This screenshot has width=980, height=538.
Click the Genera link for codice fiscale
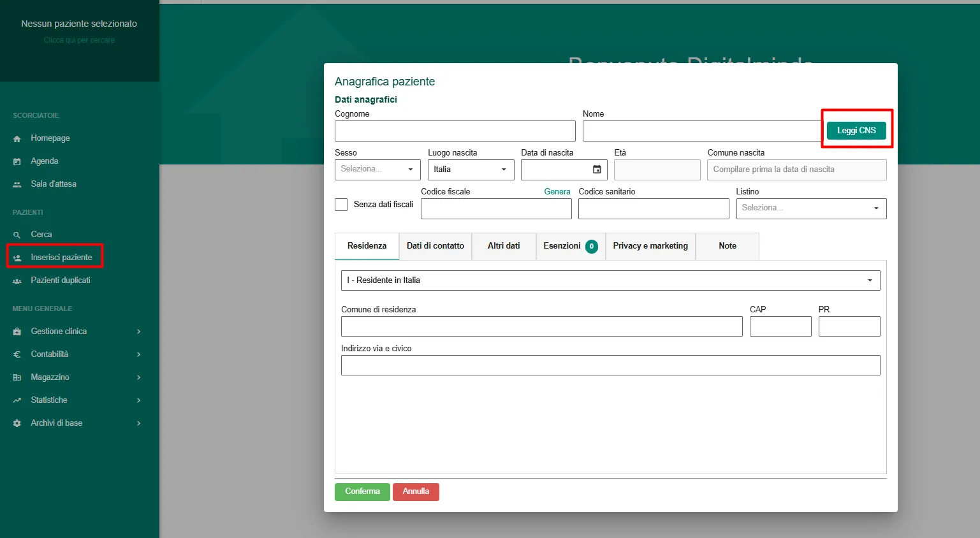557,192
